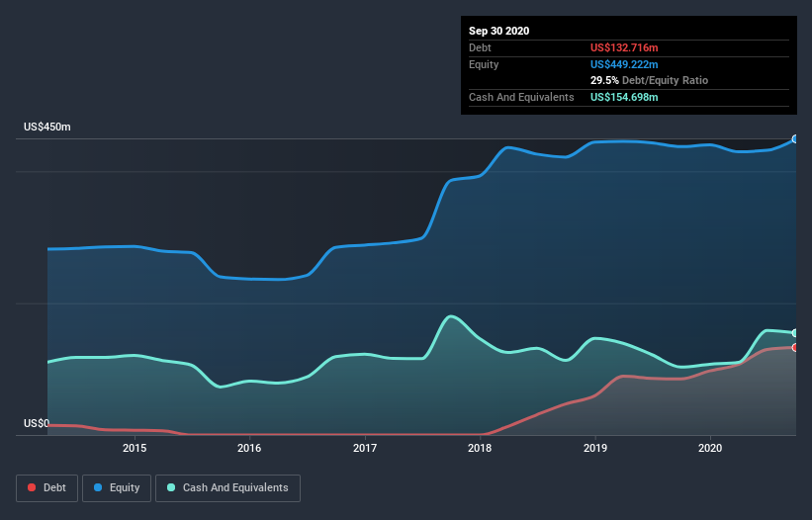Select the 2017 x-axis label
This screenshot has width=812, height=520.
click(365, 448)
